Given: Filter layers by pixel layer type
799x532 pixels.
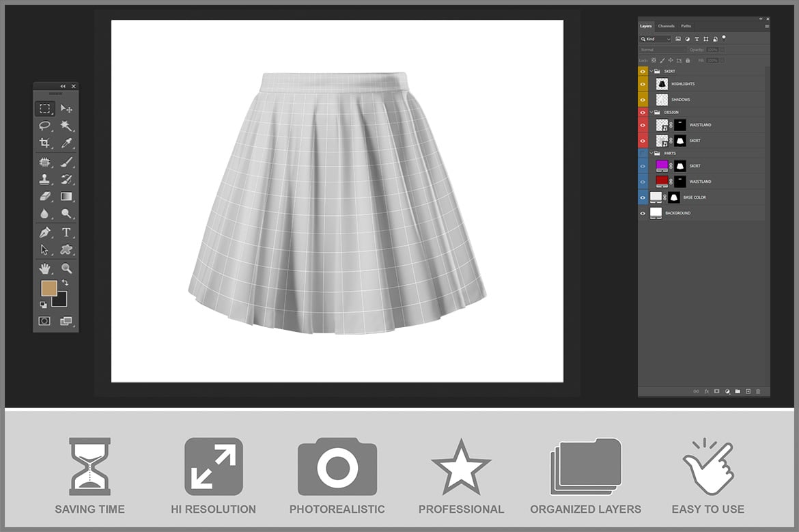Looking at the screenshot, I should point(678,39).
